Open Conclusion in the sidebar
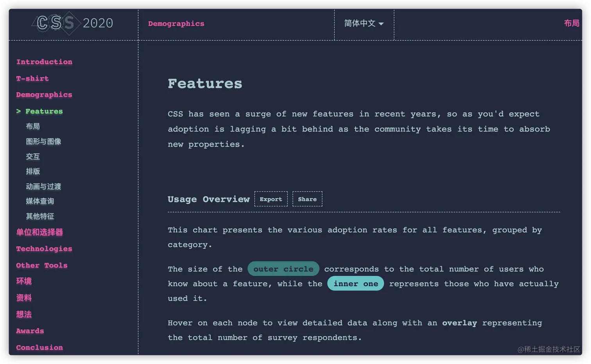 (x=39, y=348)
